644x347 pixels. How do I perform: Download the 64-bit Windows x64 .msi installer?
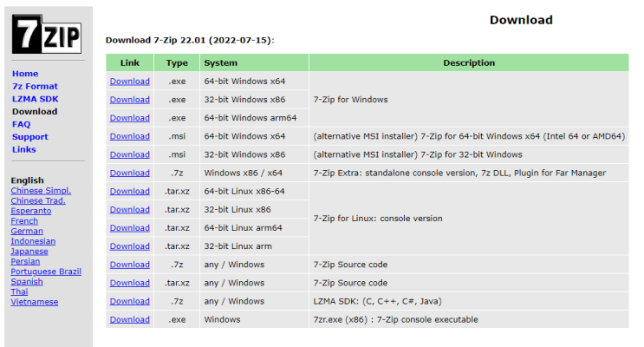pos(129,136)
